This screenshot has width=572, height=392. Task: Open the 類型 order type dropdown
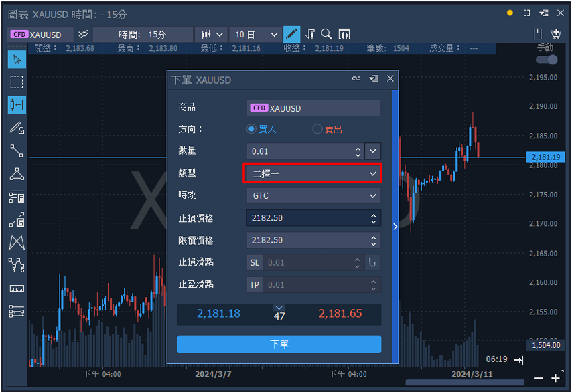pos(313,173)
